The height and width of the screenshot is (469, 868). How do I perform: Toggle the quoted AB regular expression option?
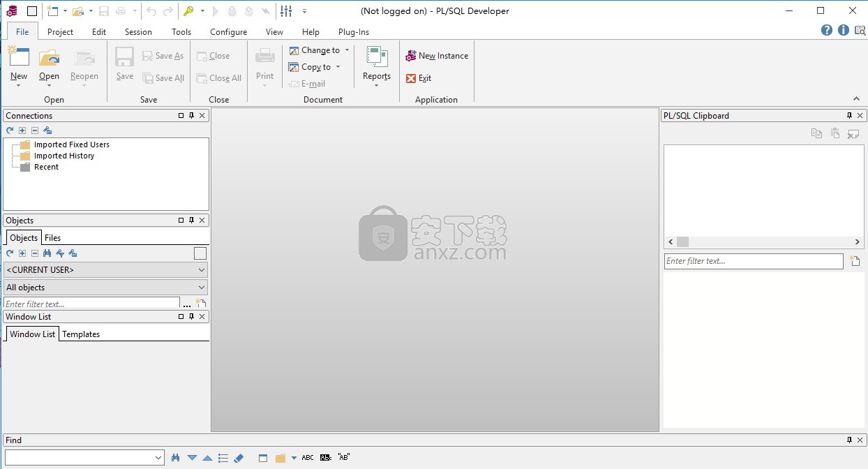344,458
